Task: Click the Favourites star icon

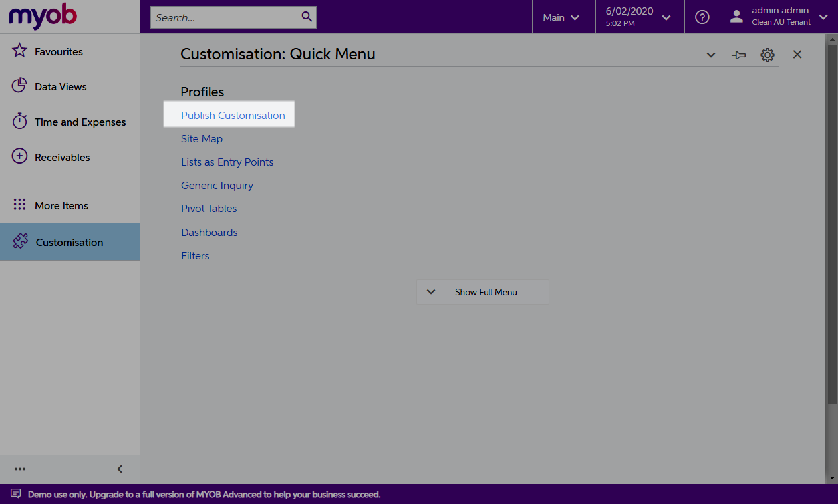Action: point(20,51)
